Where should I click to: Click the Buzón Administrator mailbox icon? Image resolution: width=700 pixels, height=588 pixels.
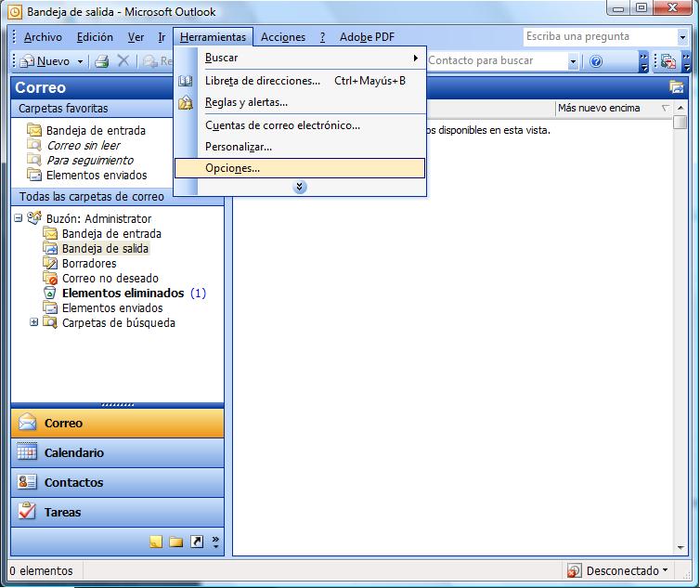(34, 218)
